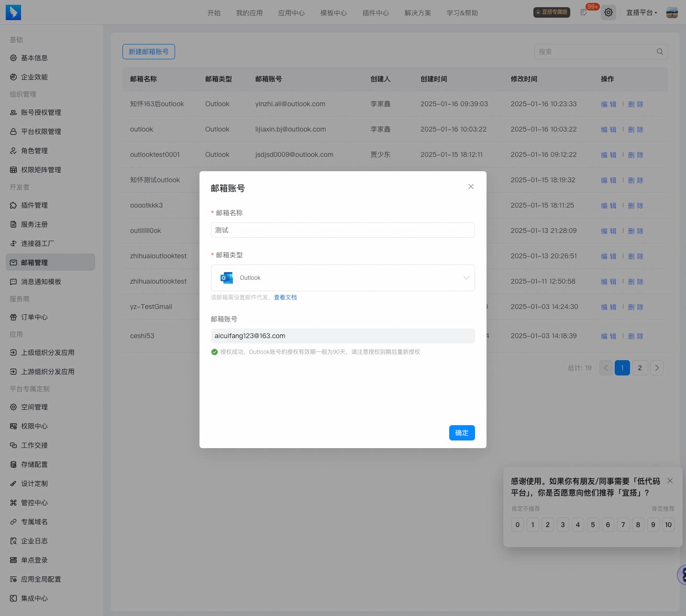This screenshot has height=616, width=686.
Task: Expand the 宜搭平台 account dropdown
Action: [642, 12]
